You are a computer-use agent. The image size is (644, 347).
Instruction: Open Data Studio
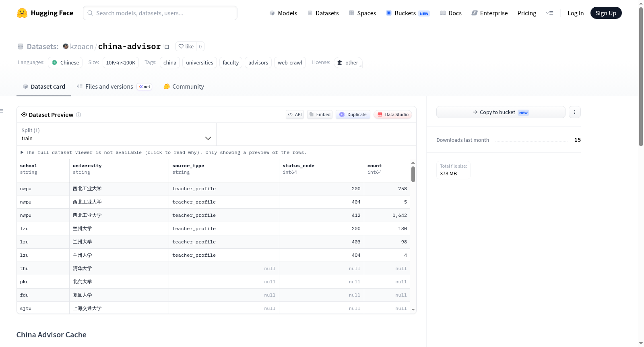tap(393, 114)
